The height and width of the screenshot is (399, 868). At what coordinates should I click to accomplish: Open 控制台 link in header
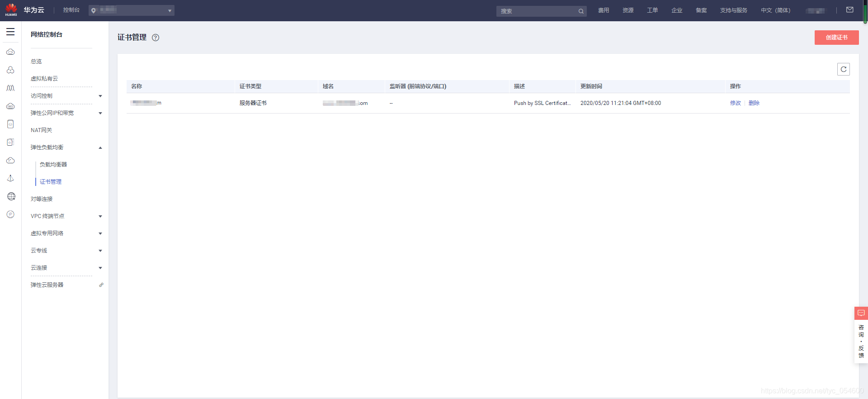tap(71, 10)
